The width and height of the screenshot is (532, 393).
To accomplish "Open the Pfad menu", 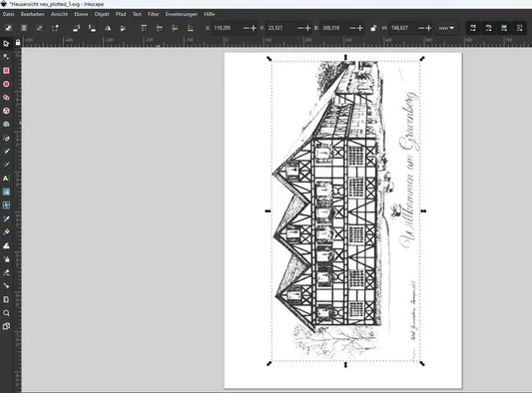I will point(121,14).
